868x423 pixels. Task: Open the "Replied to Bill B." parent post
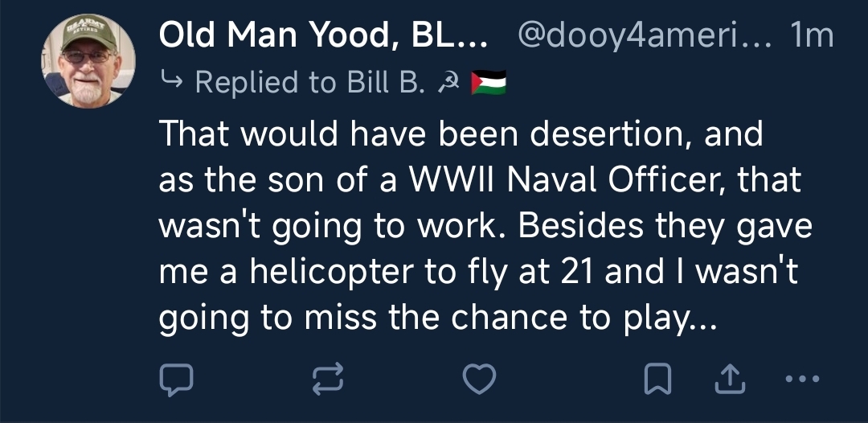tap(309, 81)
